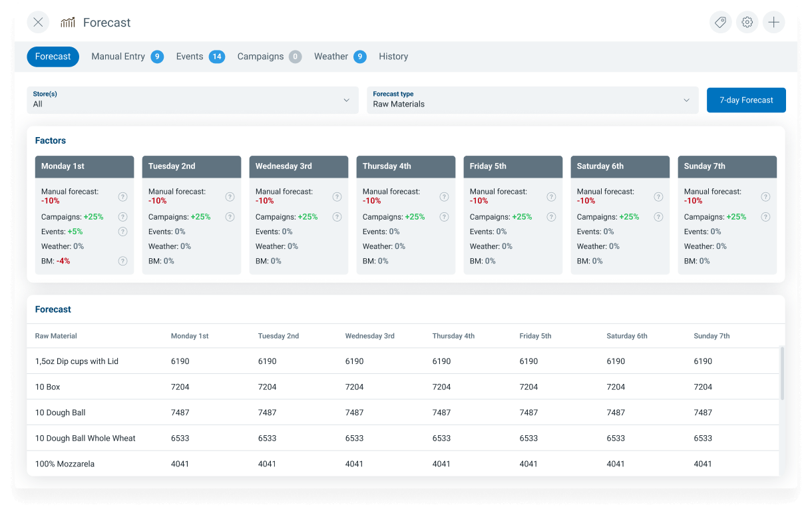Select 6190 under Sunday 7th in Dip cups row
The width and height of the screenshot is (812, 515).
pos(703,361)
